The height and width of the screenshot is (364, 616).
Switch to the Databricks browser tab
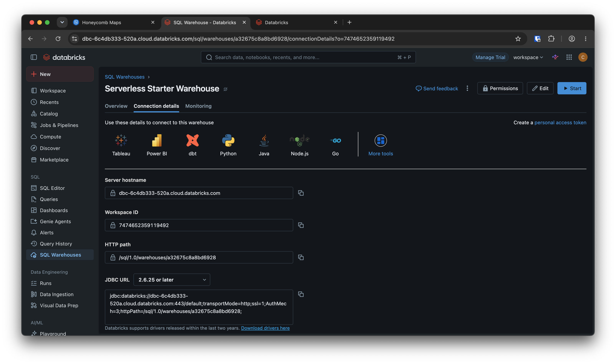coord(297,22)
